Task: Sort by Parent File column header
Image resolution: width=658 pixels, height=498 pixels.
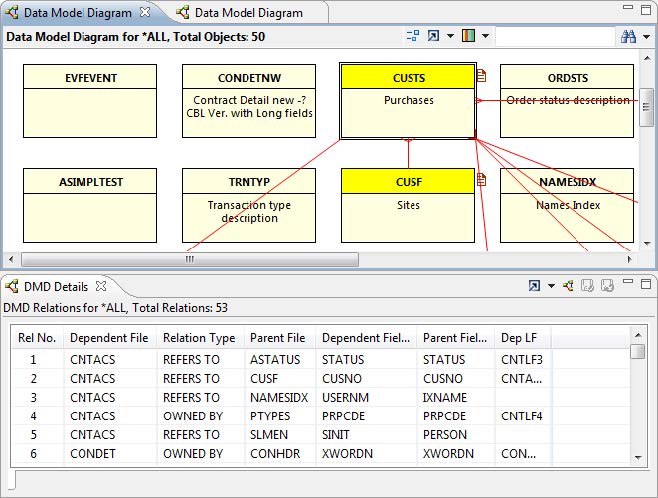Action: pyautogui.click(x=278, y=338)
